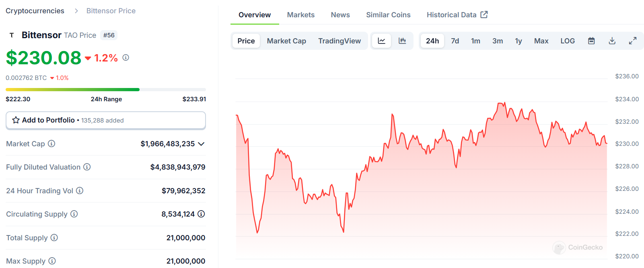This screenshot has width=644, height=268.
Task: Show Circulating Supply label info icon
Action: tap(74, 214)
